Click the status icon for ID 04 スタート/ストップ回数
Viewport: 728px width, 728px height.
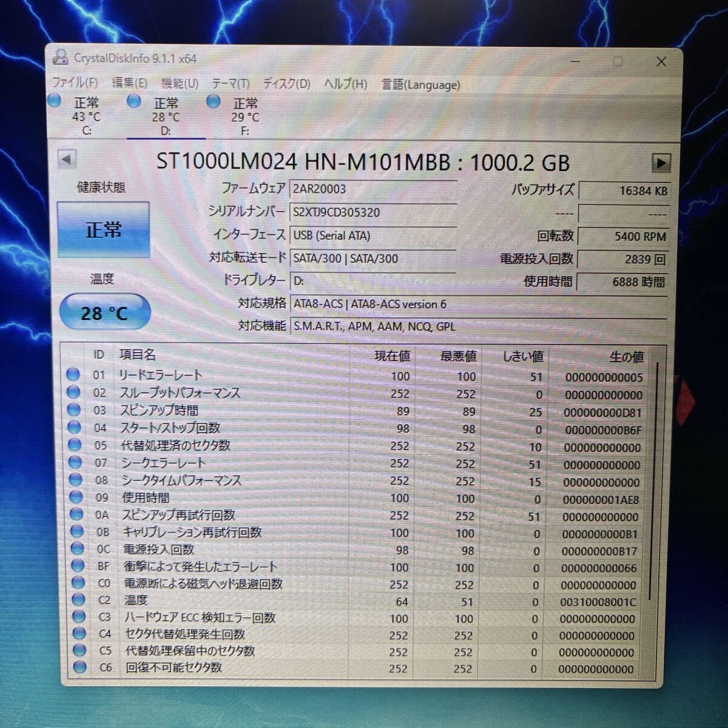point(74,427)
